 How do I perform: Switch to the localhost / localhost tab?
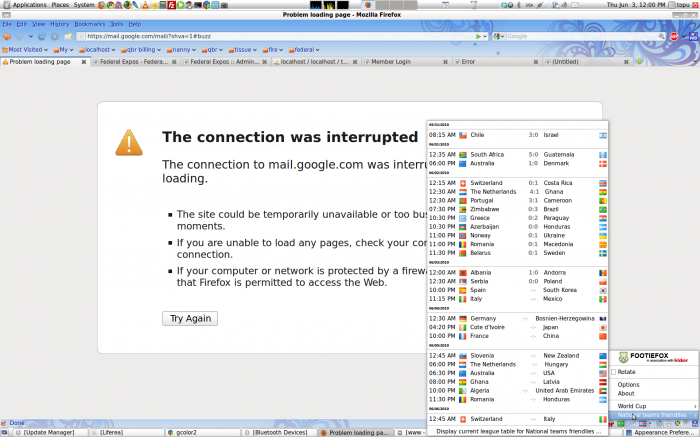coord(315,62)
